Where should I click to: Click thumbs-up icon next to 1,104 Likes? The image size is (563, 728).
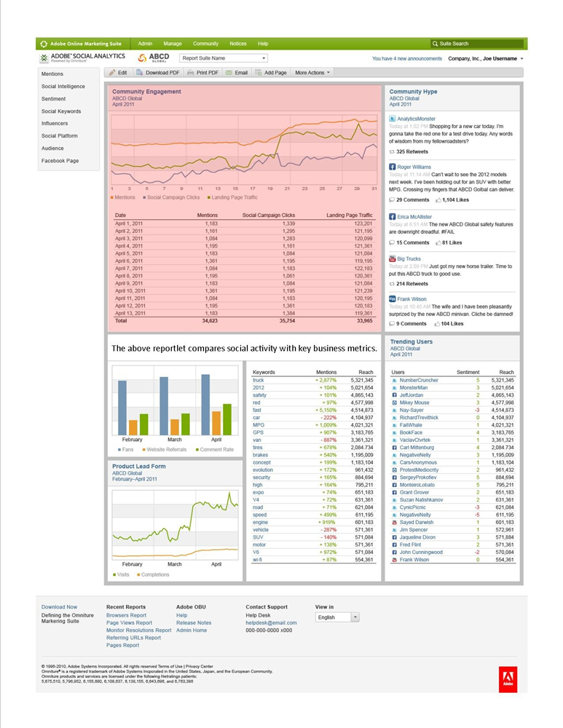click(x=438, y=200)
